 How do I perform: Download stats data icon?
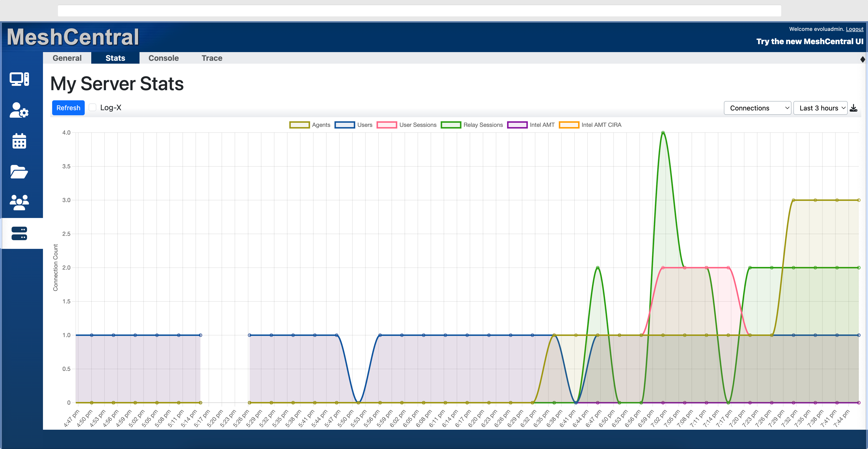[854, 108]
